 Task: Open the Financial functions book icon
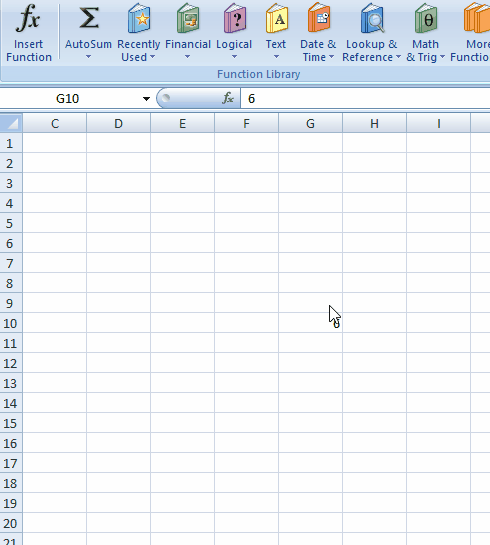188,18
